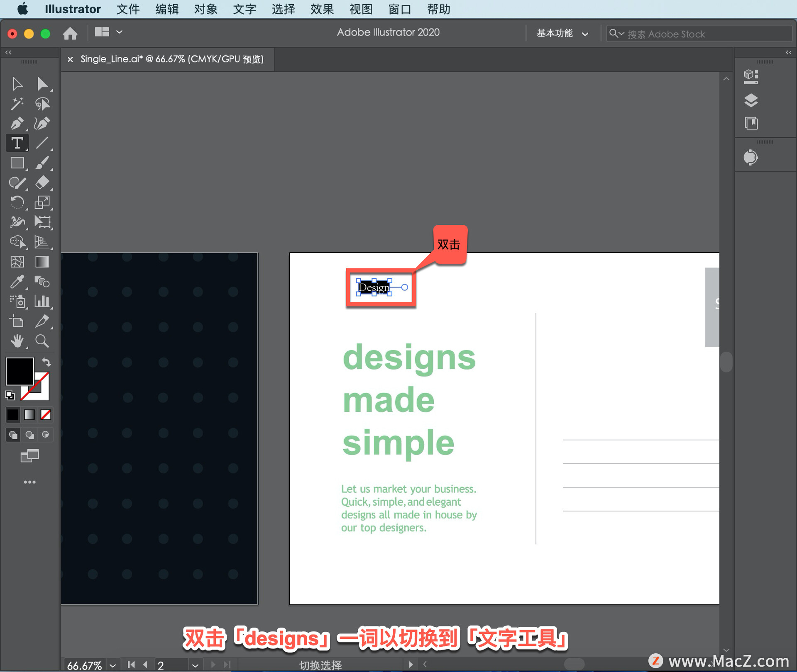797x672 pixels.
Task: Swap fill and stroke colors
Action: (46, 362)
